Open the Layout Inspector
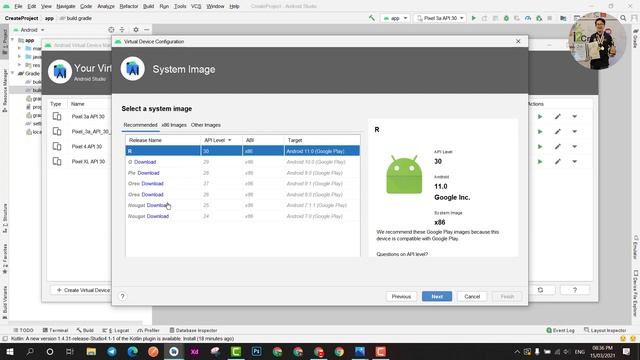640x360 pixels. point(604,330)
